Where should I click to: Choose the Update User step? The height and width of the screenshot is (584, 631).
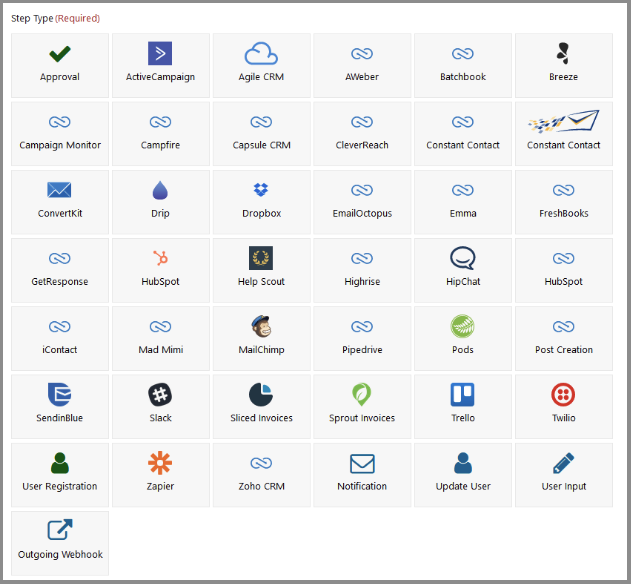(x=463, y=475)
